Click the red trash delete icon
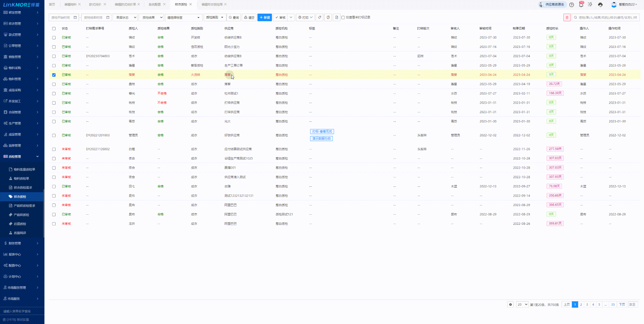Image resolution: width=644 pixels, height=324 pixels. point(567,17)
